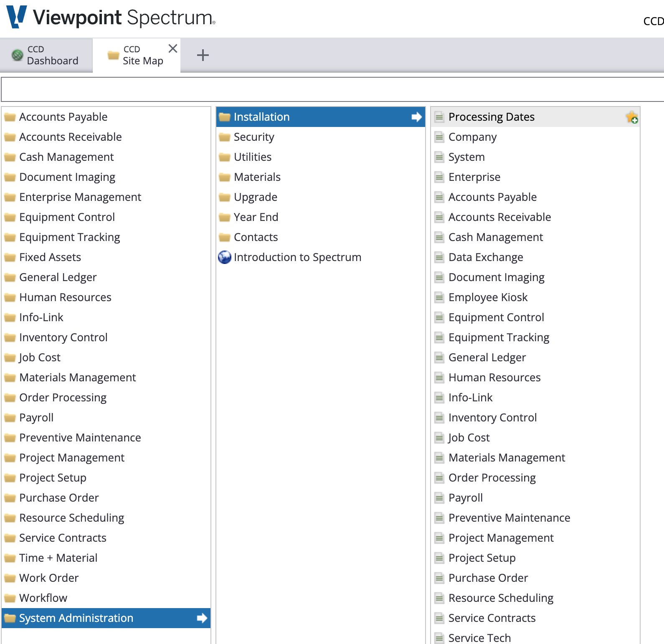Click the folder icon beside Security

coord(225,137)
